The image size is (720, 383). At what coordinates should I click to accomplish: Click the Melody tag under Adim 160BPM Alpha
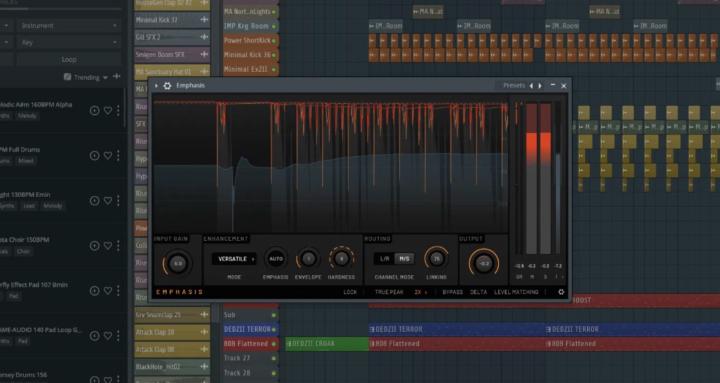coord(27,116)
